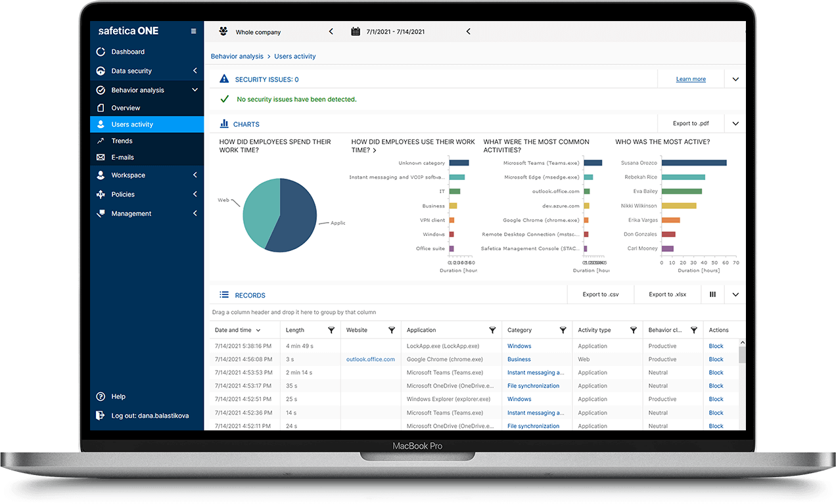836x504 pixels.
Task: Click the records table scrollbar
Action: point(743,355)
